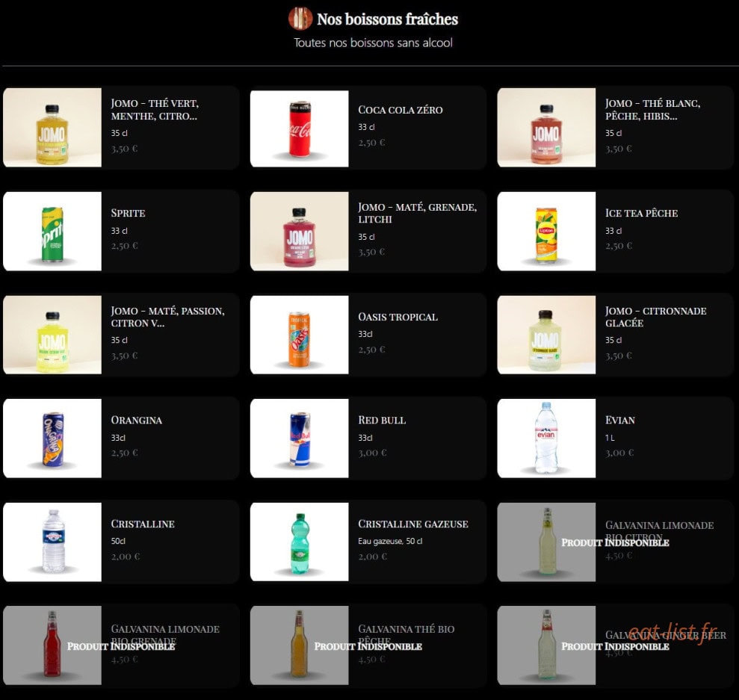Image resolution: width=739 pixels, height=700 pixels.
Task: Click the unavailable Galvanina Thé Bio Pêche card
Action: click(x=368, y=645)
